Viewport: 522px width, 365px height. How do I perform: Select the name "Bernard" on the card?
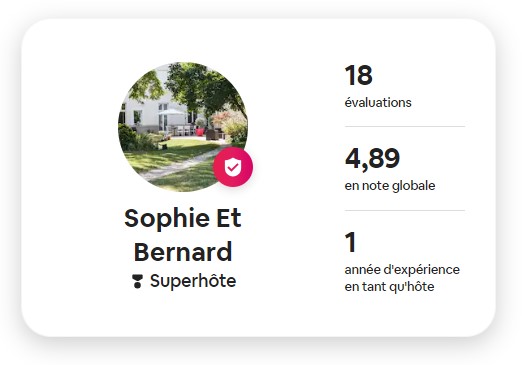(183, 252)
